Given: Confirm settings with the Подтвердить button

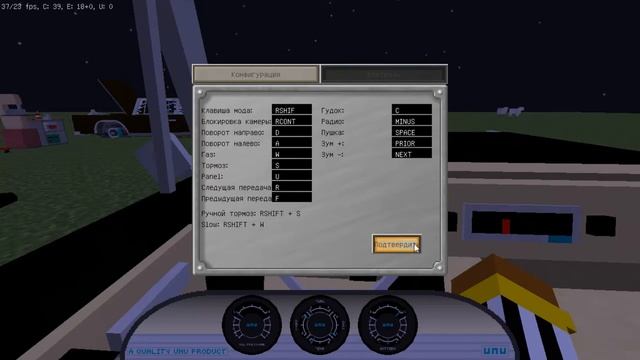Looking at the screenshot, I should pyautogui.click(x=396, y=244).
